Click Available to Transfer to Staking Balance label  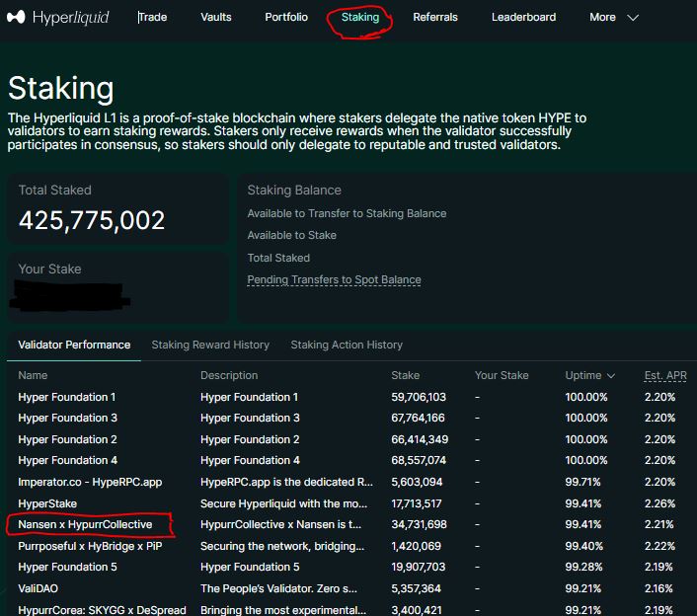pyautogui.click(x=347, y=214)
